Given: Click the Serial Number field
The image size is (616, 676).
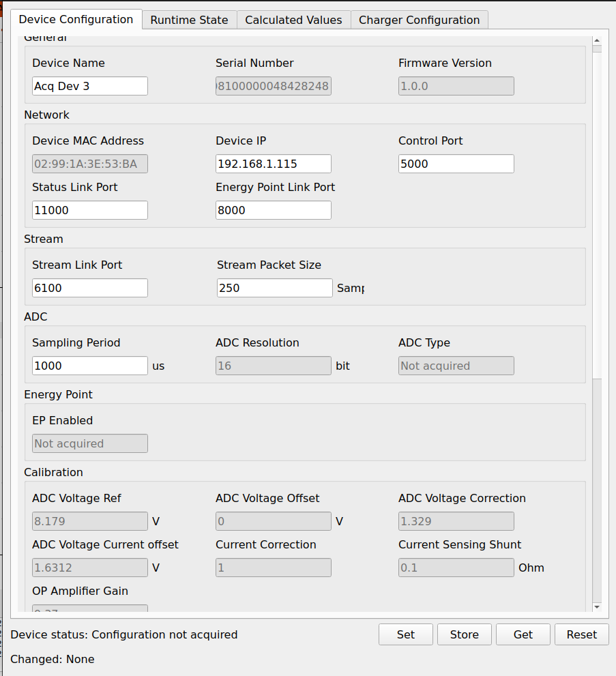Looking at the screenshot, I should [274, 86].
